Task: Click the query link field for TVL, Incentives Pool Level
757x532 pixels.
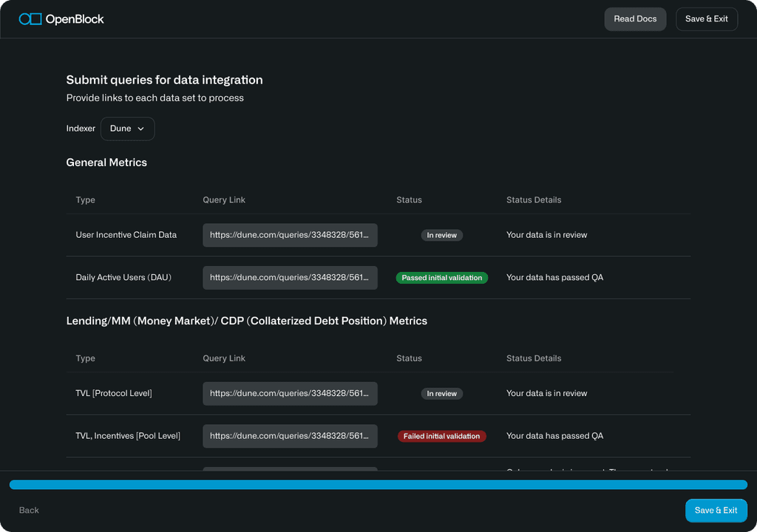Action: 290,436
